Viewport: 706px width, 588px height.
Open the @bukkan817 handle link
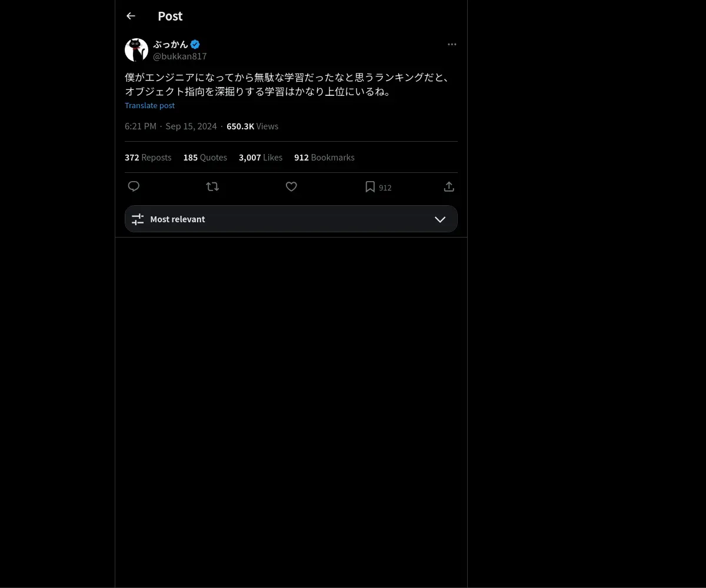coord(180,56)
